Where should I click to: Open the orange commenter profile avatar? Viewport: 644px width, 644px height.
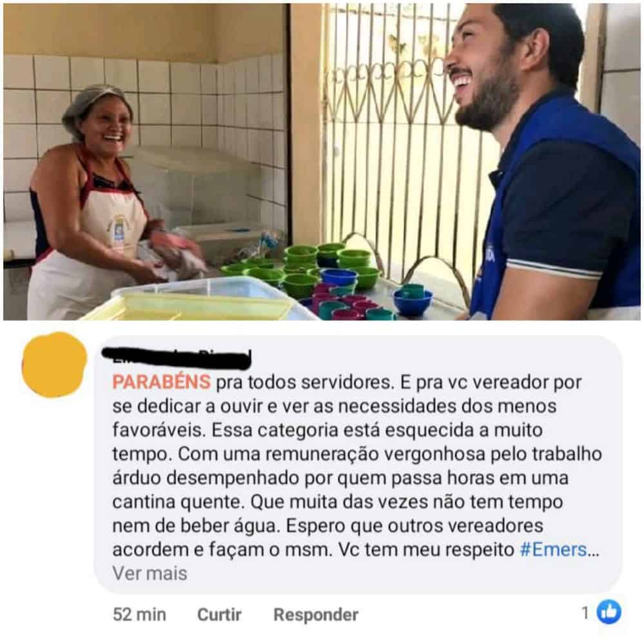click(x=54, y=365)
